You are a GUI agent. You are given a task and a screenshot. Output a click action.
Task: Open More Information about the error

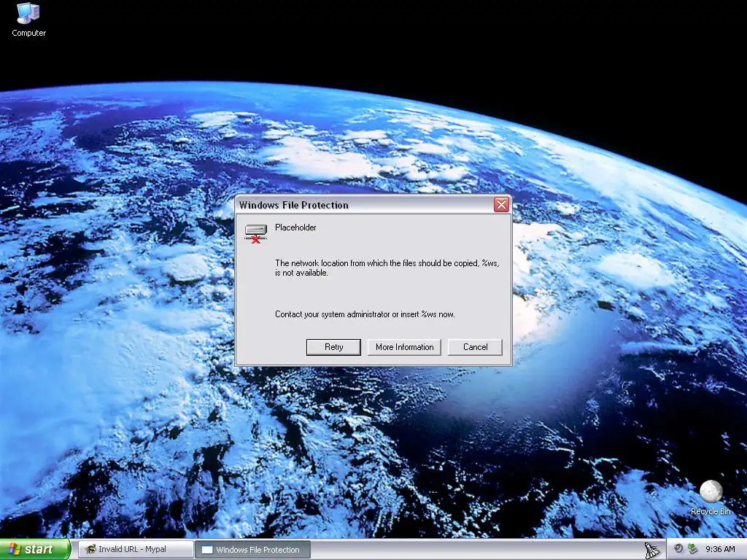tap(404, 347)
